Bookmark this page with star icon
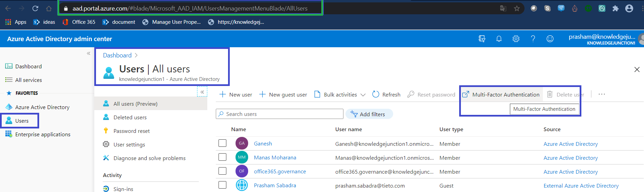Screen dimensions: 644x192 click(517, 8)
